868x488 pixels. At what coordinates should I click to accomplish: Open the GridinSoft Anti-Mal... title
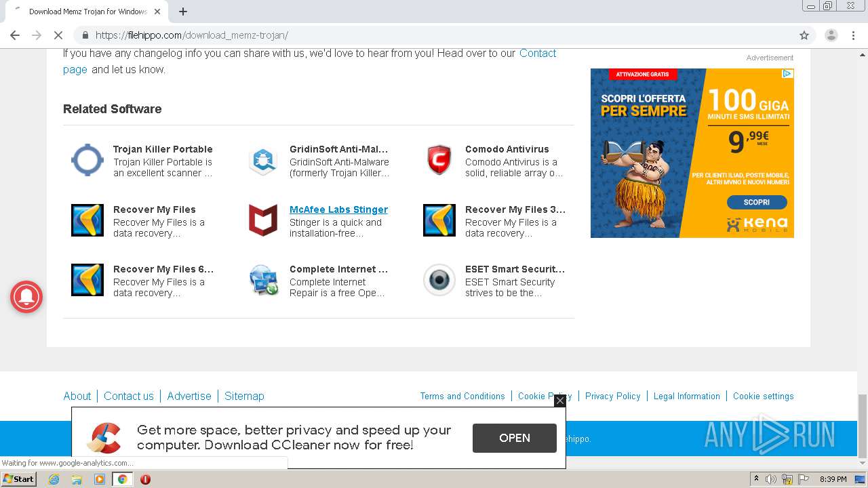coord(338,149)
